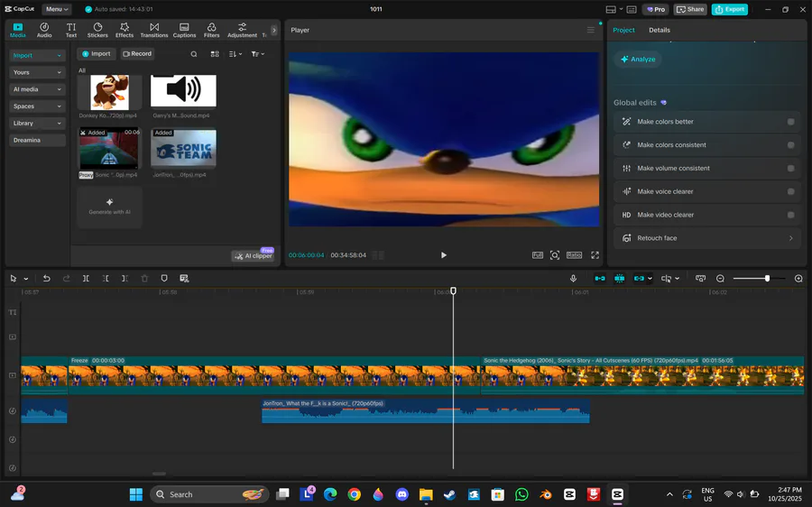Toggle clip linkage
This screenshot has height=507, width=812.
(x=639, y=279)
